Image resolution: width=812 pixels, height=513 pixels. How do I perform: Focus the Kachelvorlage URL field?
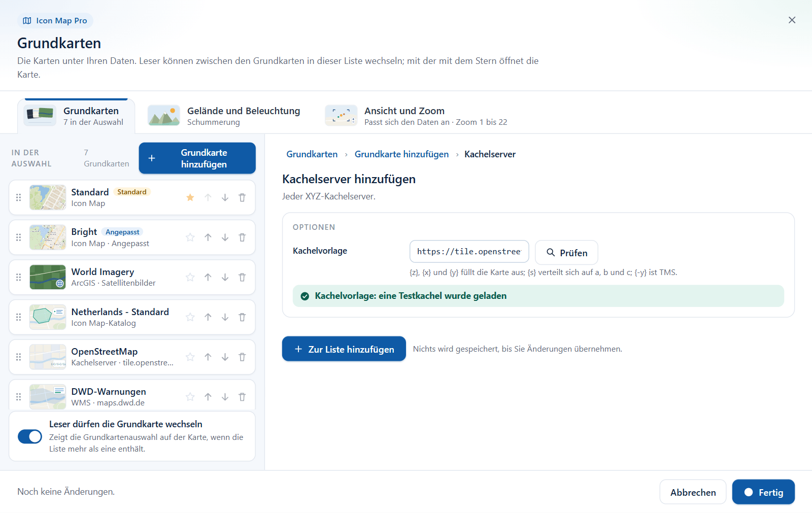(x=469, y=252)
